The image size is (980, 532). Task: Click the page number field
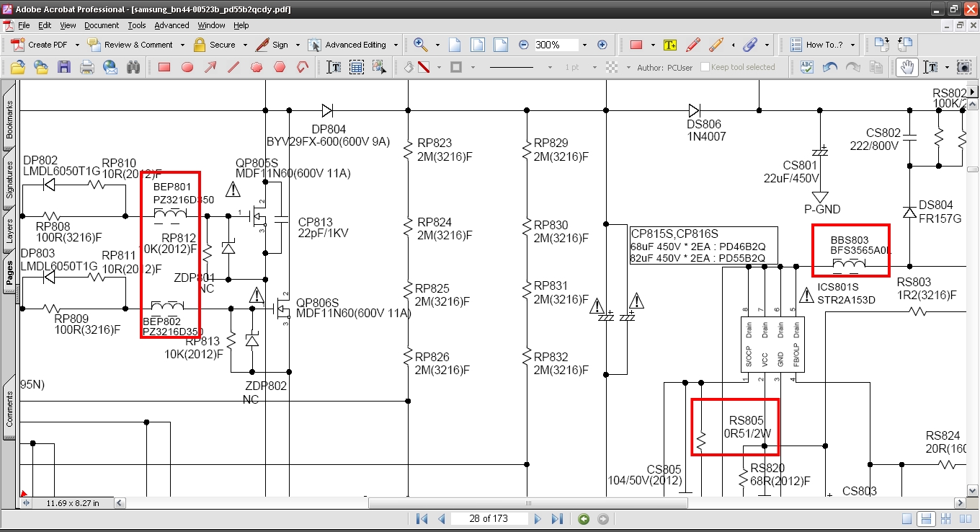(489, 519)
